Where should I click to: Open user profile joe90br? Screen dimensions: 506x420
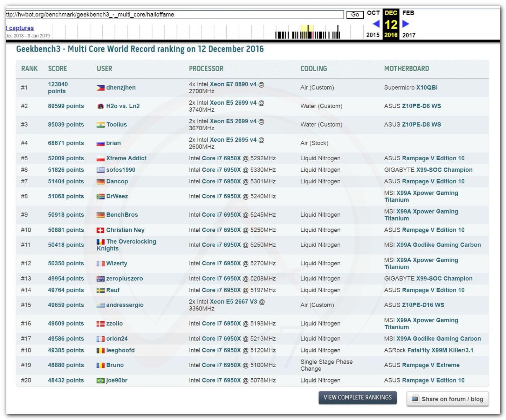point(117,381)
